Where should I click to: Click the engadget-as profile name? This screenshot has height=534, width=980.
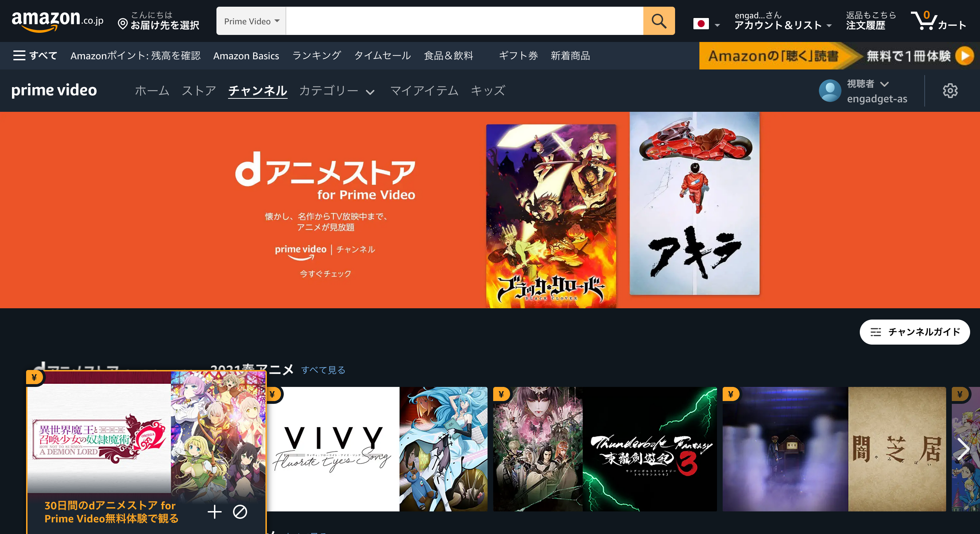pos(877,99)
